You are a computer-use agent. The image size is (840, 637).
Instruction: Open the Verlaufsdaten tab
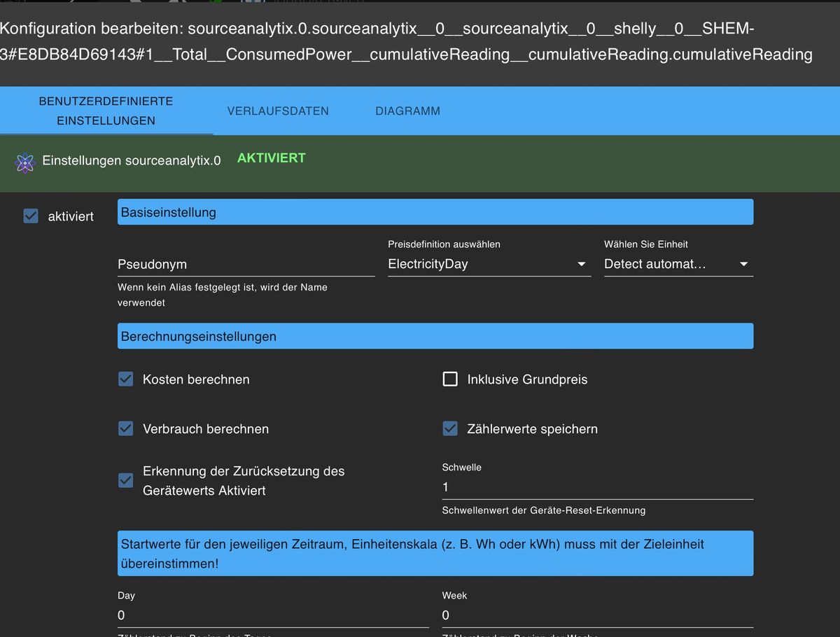[x=278, y=111]
